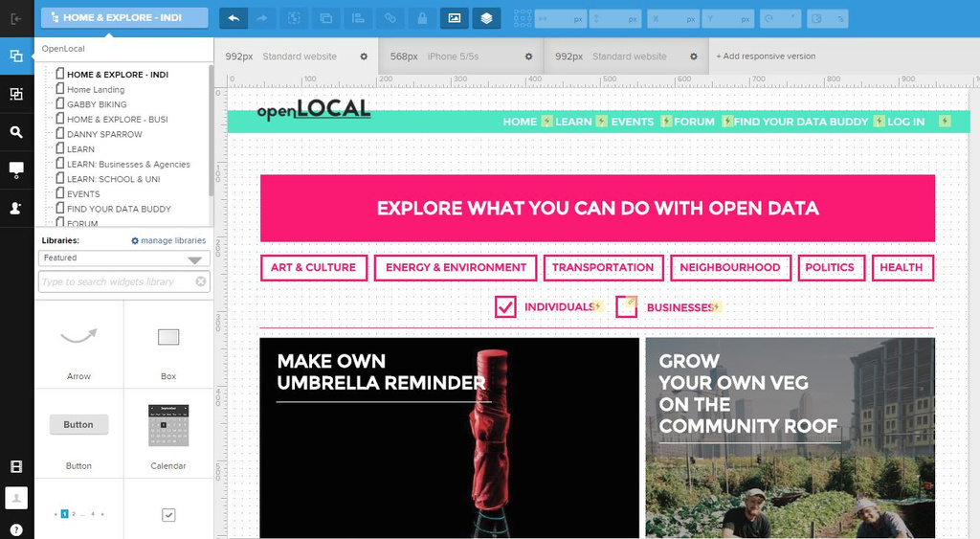The height and width of the screenshot is (539, 980).
Task: Click the Box widget in the library
Action: point(168,346)
